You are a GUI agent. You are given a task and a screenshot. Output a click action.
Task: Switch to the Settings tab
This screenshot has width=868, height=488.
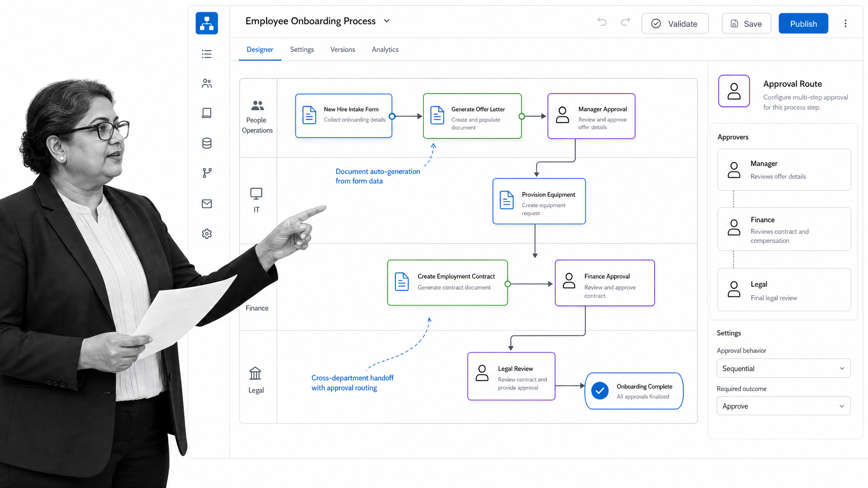pyautogui.click(x=302, y=50)
